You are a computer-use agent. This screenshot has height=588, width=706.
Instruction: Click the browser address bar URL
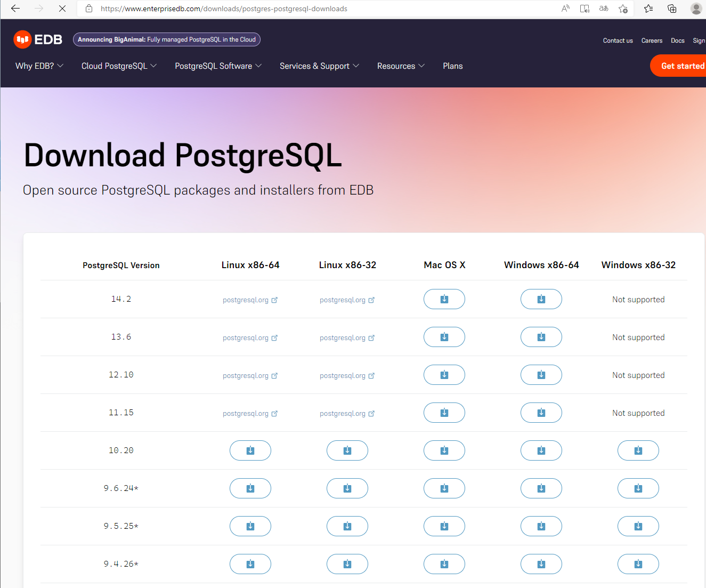pos(224,9)
